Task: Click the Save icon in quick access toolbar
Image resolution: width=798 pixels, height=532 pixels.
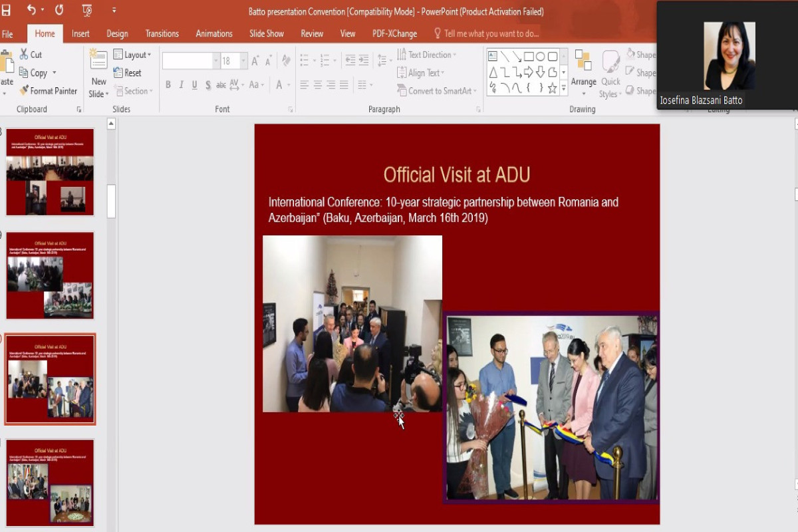Action: coord(6,11)
